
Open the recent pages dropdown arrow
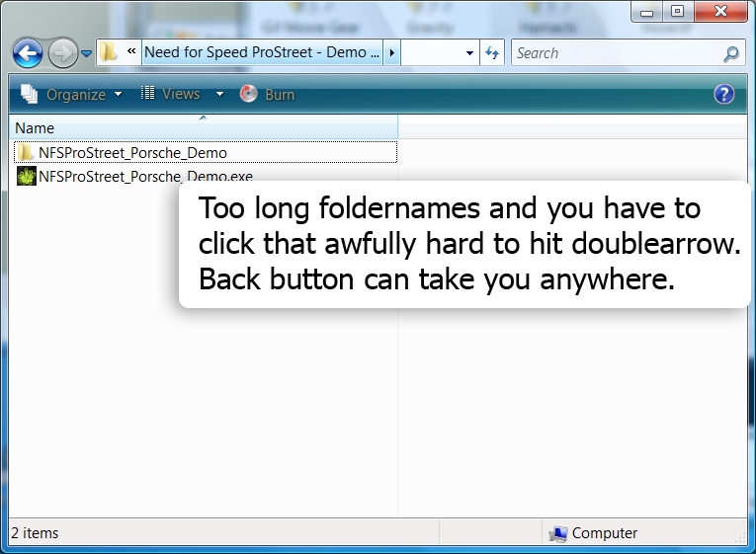click(x=86, y=53)
